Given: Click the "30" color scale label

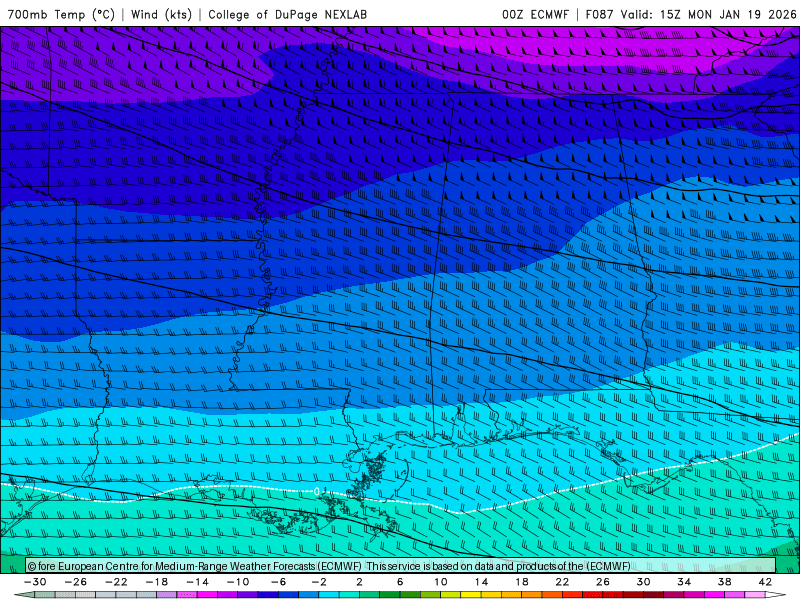Looking at the screenshot, I should [643, 582].
